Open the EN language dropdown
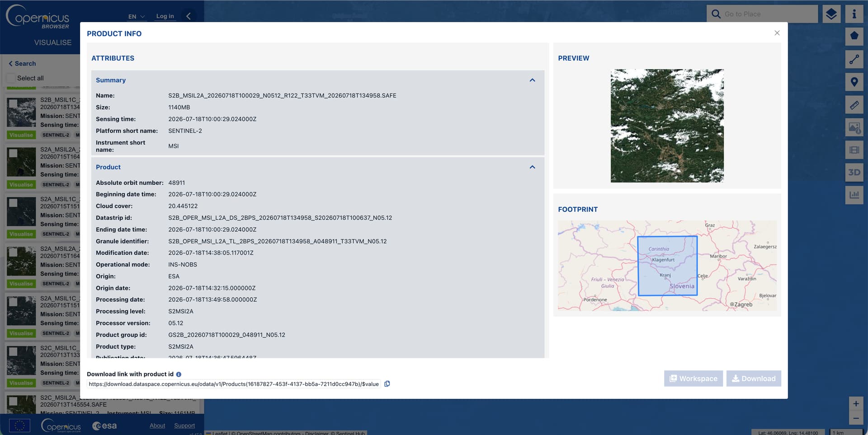 137,17
